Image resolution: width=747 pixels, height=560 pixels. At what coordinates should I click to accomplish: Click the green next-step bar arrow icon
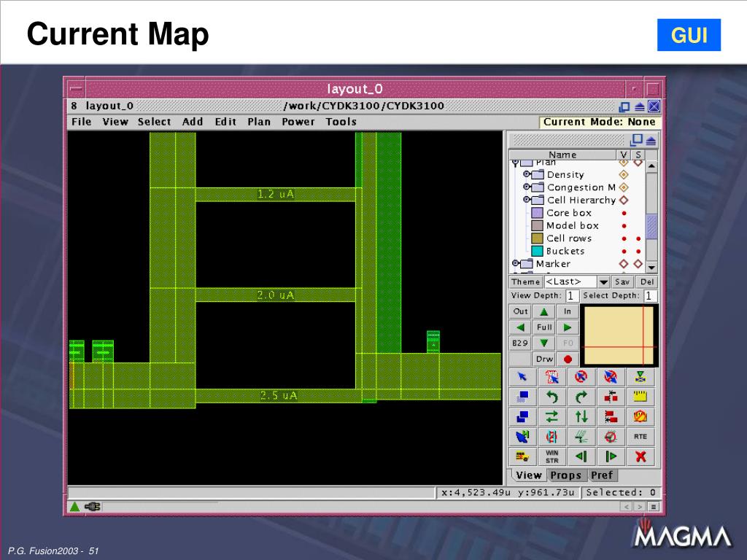611,456
